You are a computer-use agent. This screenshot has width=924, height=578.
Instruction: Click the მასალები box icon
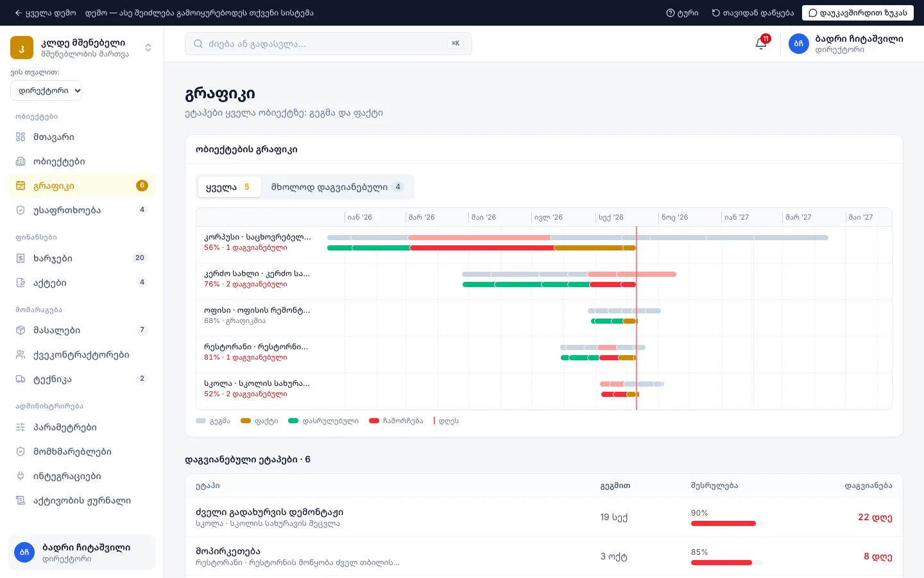click(x=21, y=330)
